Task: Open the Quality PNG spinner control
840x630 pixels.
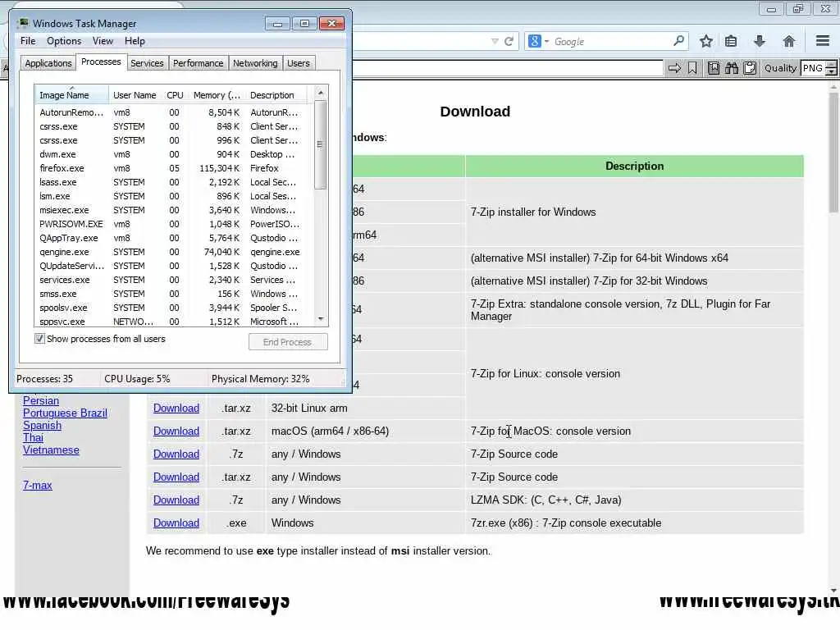Action: [831, 68]
